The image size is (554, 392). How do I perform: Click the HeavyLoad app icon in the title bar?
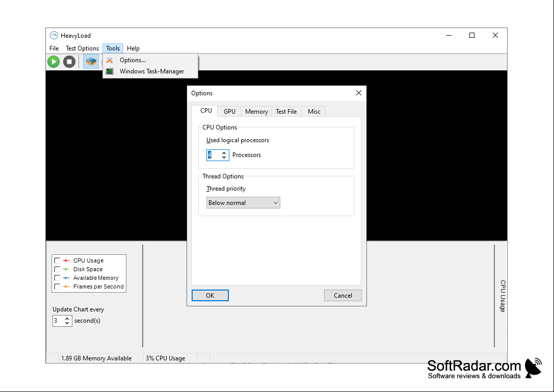[x=54, y=35]
